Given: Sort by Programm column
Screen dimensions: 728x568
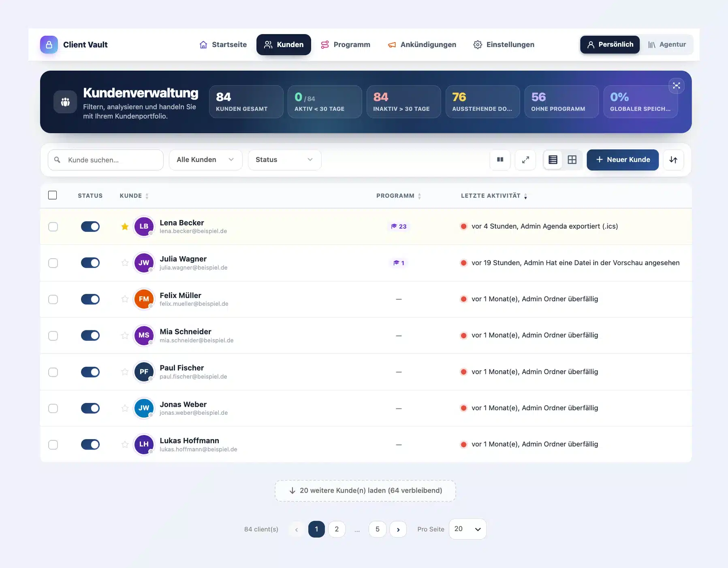Looking at the screenshot, I should (x=399, y=196).
